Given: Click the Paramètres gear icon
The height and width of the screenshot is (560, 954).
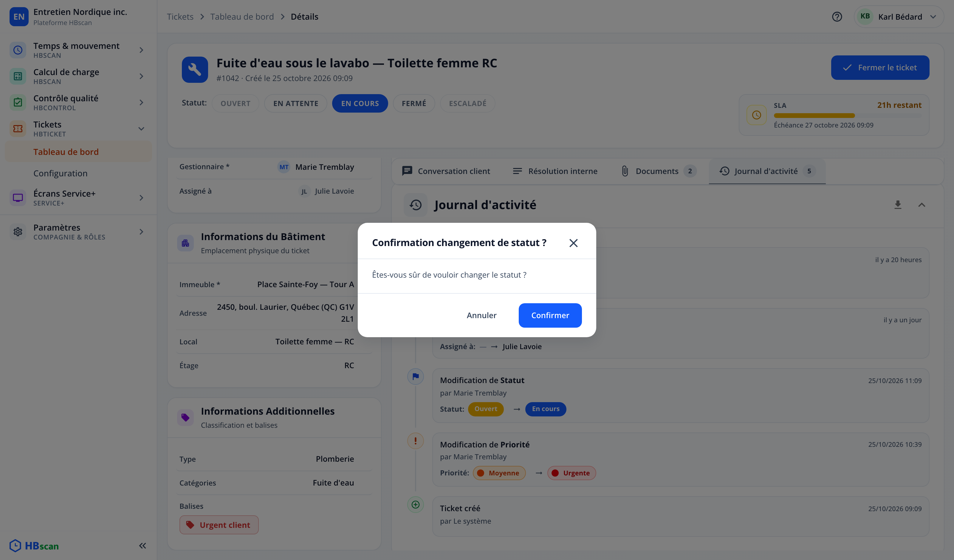Looking at the screenshot, I should tap(18, 231).
